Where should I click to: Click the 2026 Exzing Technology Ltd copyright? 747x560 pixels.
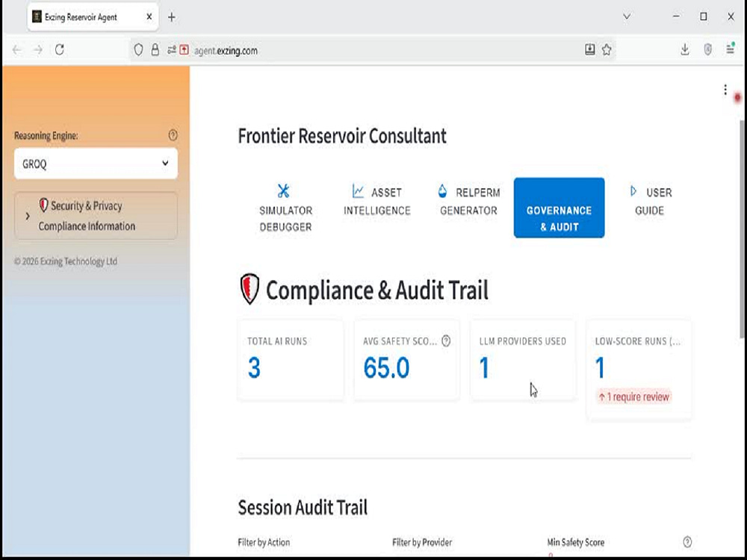coord(66,261)
